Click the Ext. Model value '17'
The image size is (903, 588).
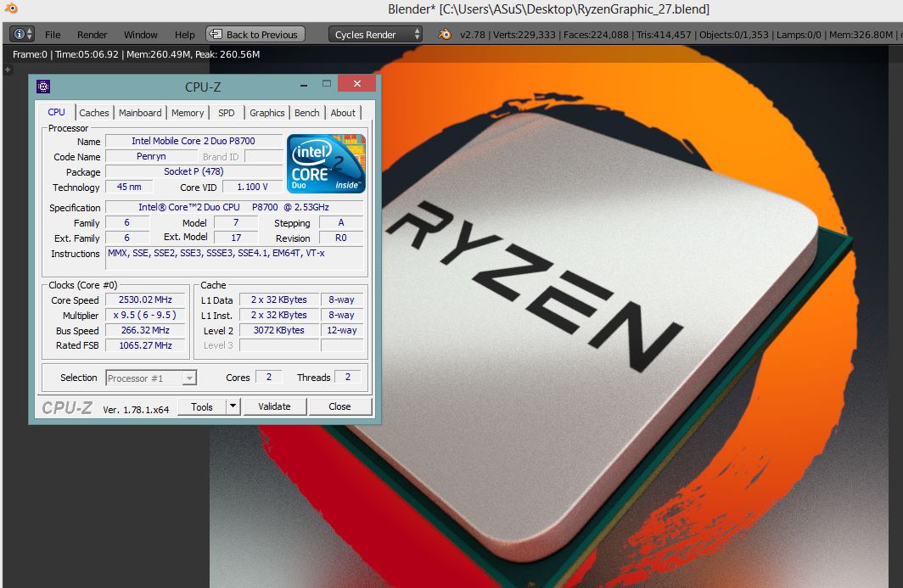[236, 238]
